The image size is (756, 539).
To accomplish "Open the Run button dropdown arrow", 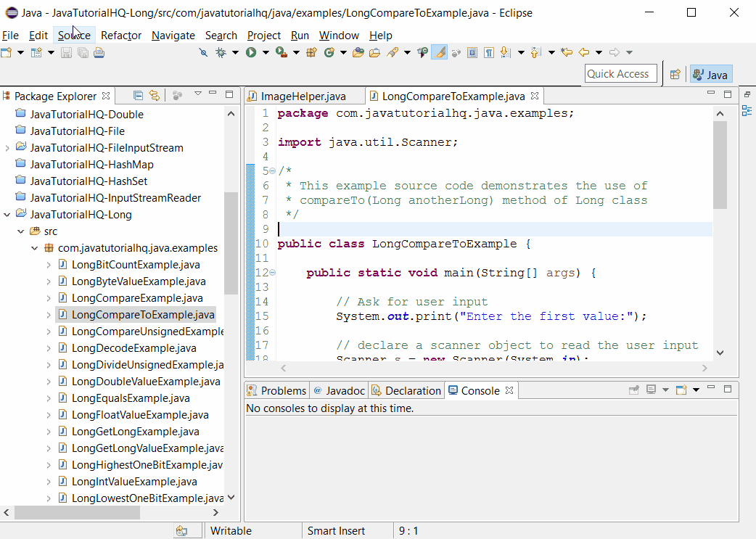I will (264, 52).
